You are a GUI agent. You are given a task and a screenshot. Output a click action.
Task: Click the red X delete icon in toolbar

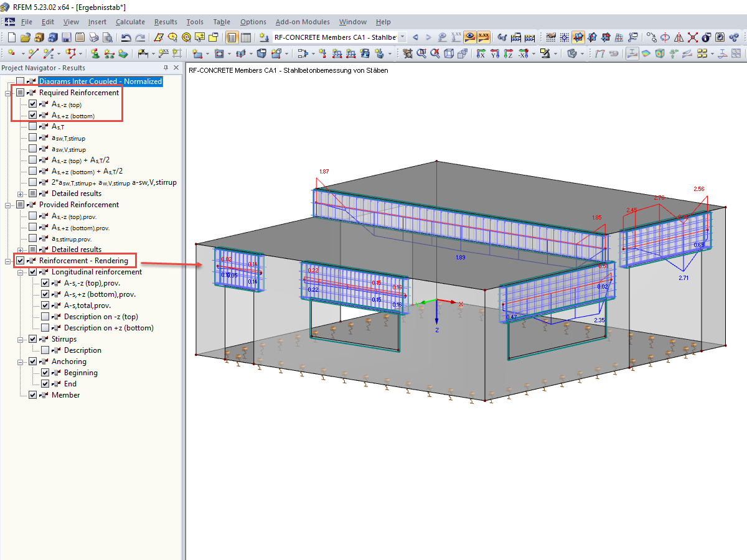coord(693,37)
